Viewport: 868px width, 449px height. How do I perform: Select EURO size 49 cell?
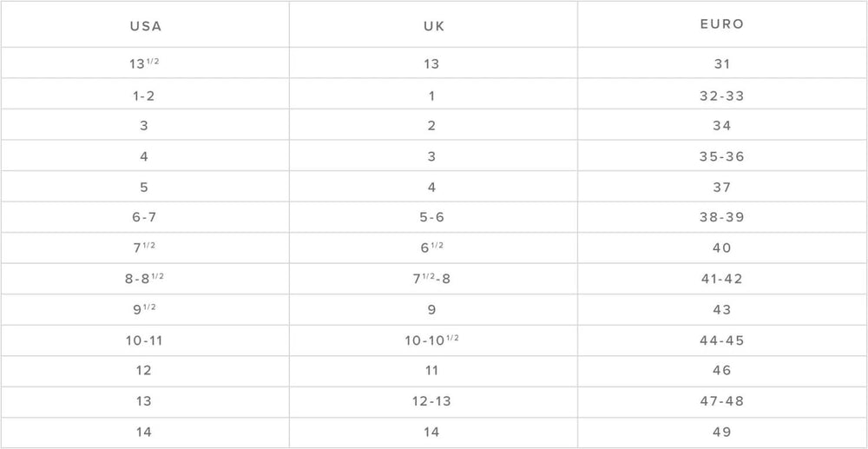[x=721, y=432]
